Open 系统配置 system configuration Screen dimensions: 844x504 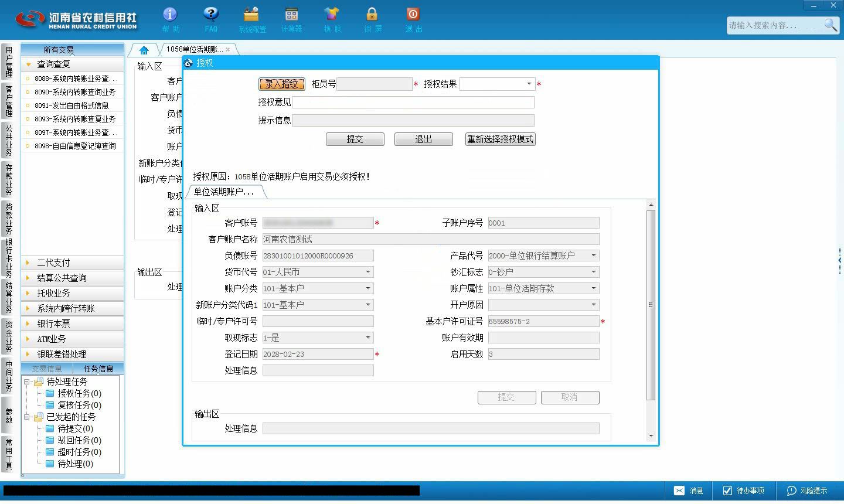pos(252,19)
